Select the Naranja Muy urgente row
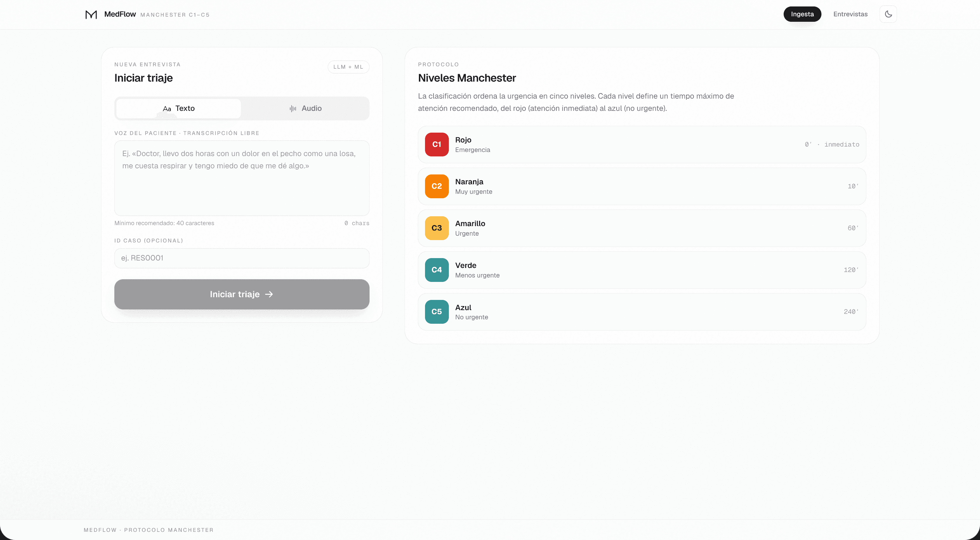 pos(642,186)
